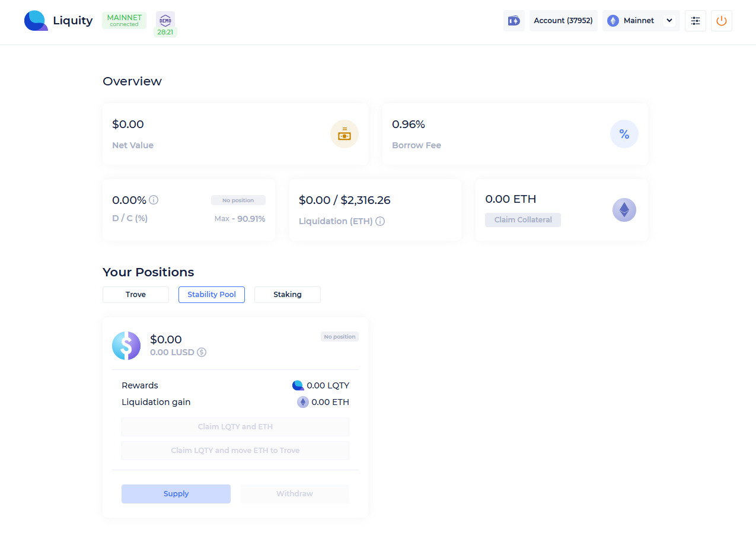Click the LUSD dollar info icon
Viewport: 756px width, 539px height.
pos(202,352)
